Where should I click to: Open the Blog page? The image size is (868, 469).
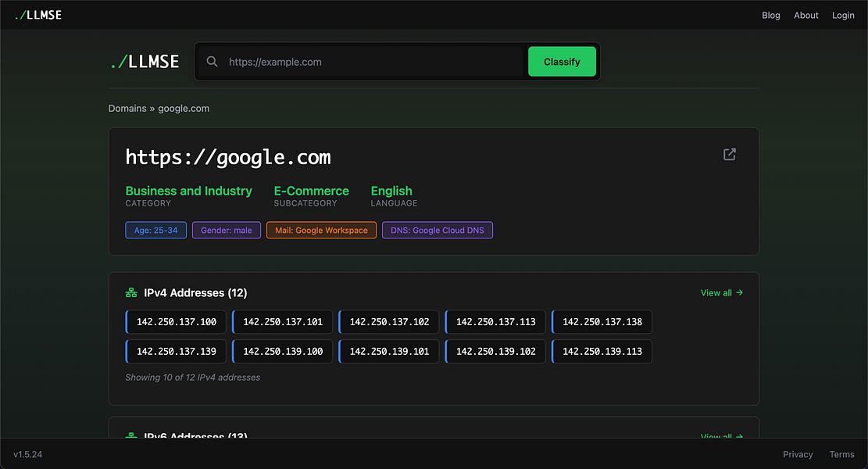point(770,15)
